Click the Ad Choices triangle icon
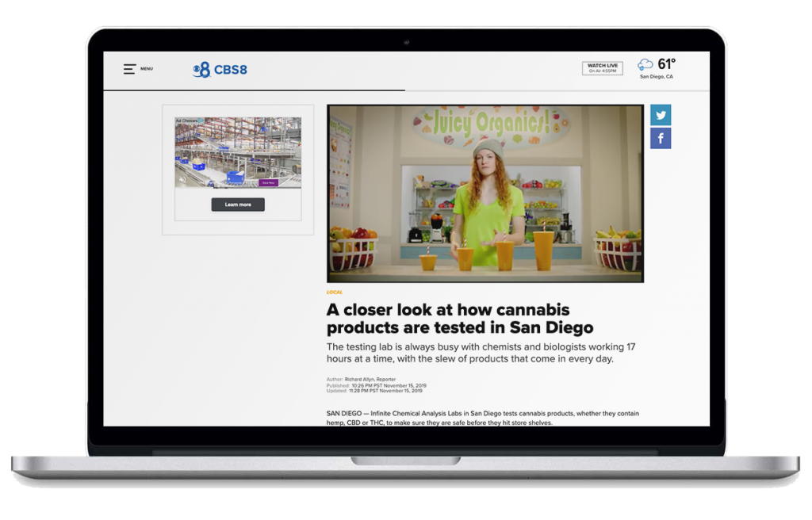 200,121
